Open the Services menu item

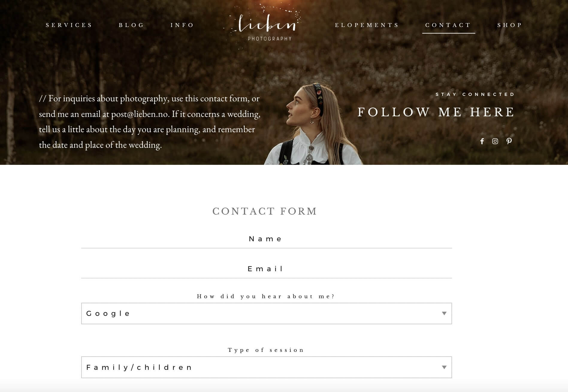69,25
